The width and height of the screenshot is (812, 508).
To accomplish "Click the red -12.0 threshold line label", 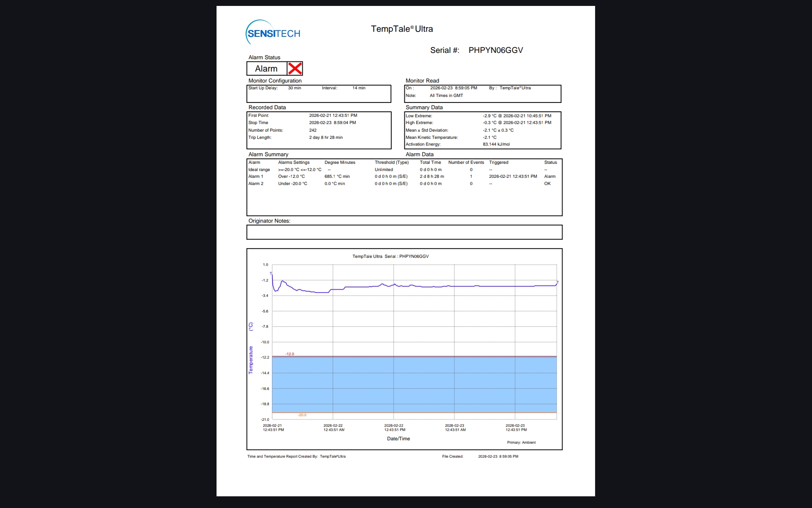I will 290,354.
